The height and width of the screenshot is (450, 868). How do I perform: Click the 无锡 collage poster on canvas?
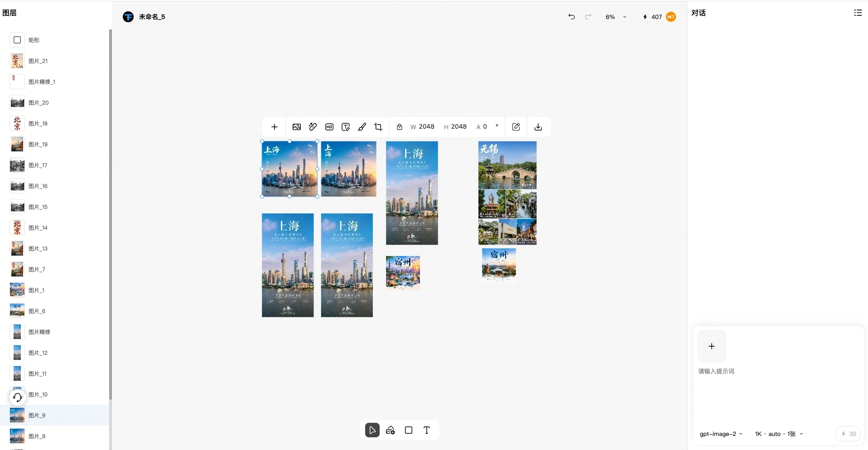pyautogui.click(x=507, y=193)
